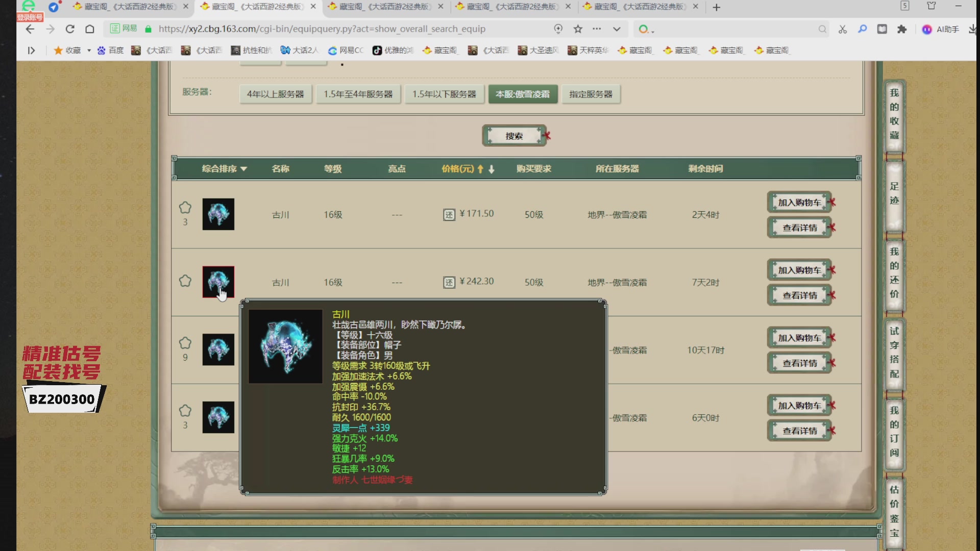
Task: Click the 还 bargain icon beside ¥242.30
Action: [x=449, y=283]
